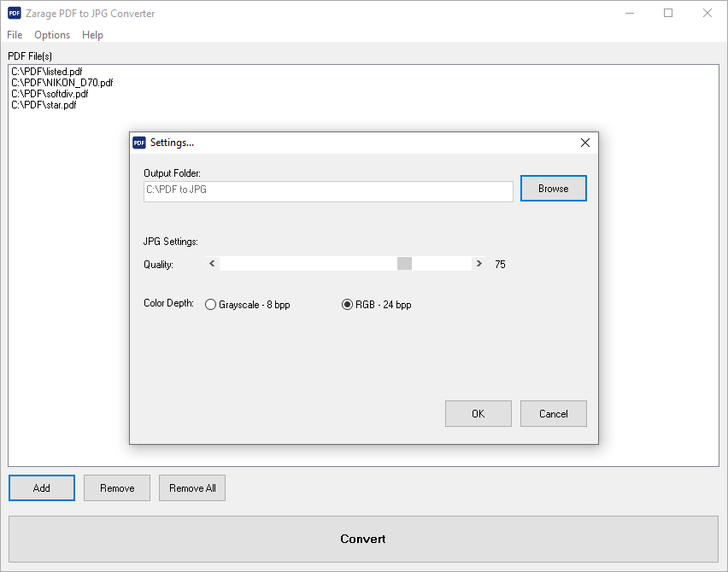The width and height of the screenshot is (728, 572).
Task: Select C:\PDF\listed.pdf in file list
Action: [46, 72]
